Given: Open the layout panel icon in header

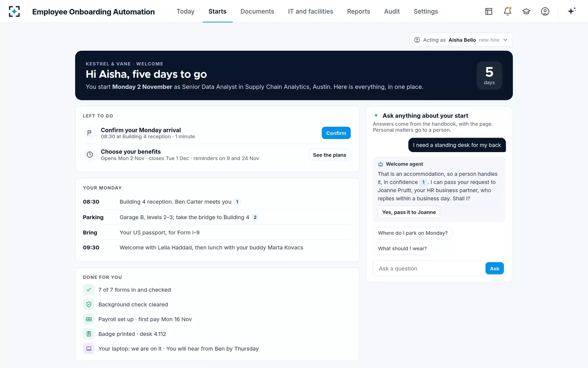Looking at the screenshot, I should pos(489,11).
